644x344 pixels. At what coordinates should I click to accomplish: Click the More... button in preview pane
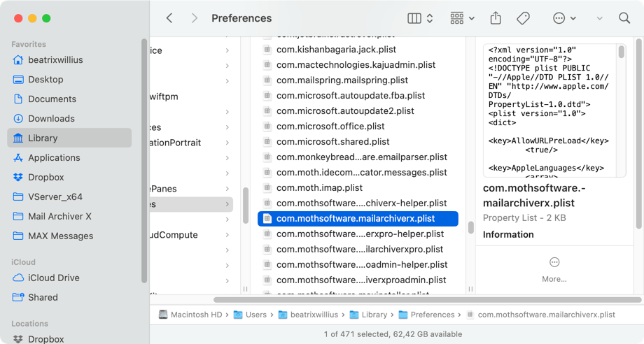(x=554, y=271)
